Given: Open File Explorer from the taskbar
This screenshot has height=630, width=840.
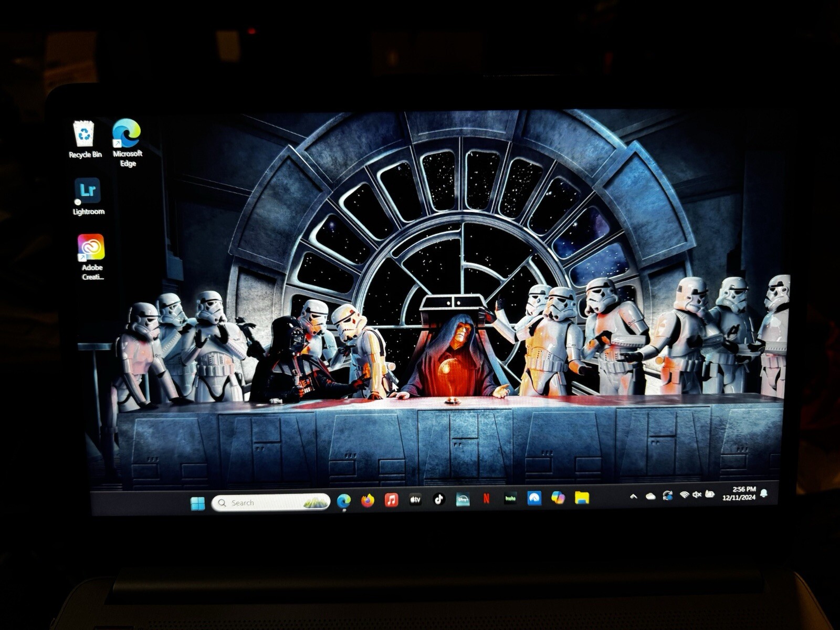Looking at the screenshot, I should point(582,497).
